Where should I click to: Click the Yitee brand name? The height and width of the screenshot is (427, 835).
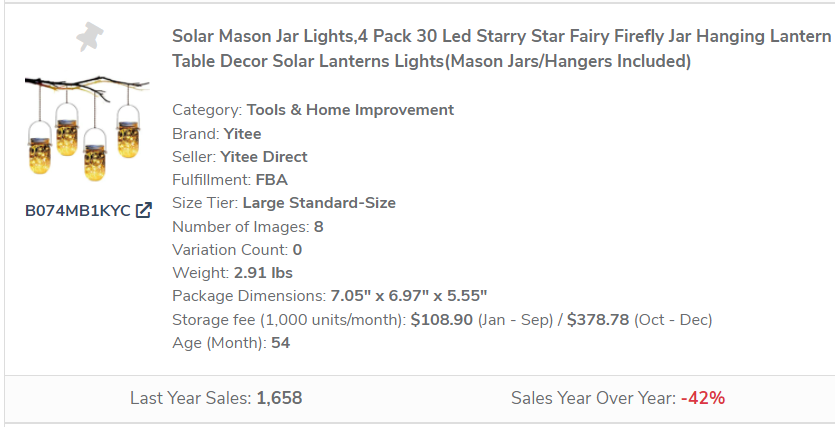tap(242, 133)
